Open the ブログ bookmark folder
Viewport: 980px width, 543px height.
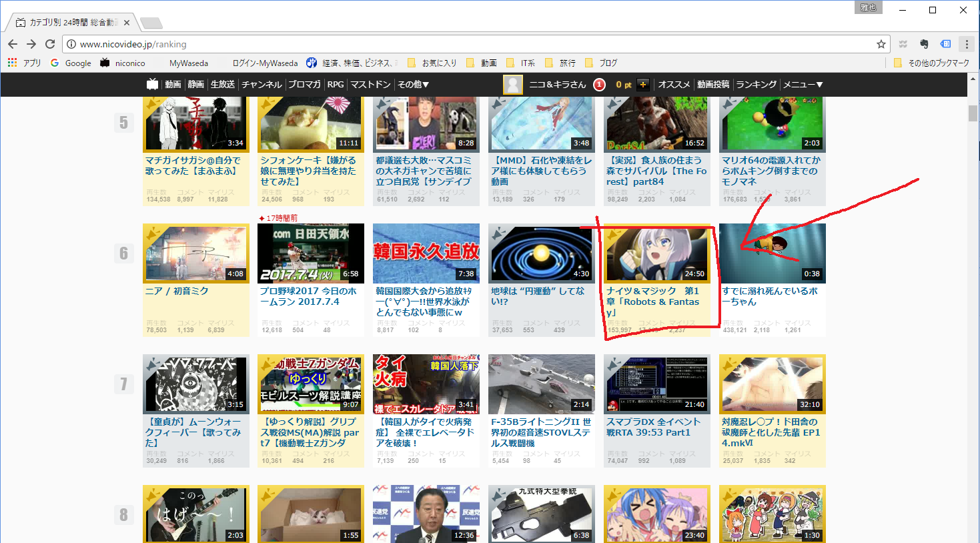click(x=601, y=63)
